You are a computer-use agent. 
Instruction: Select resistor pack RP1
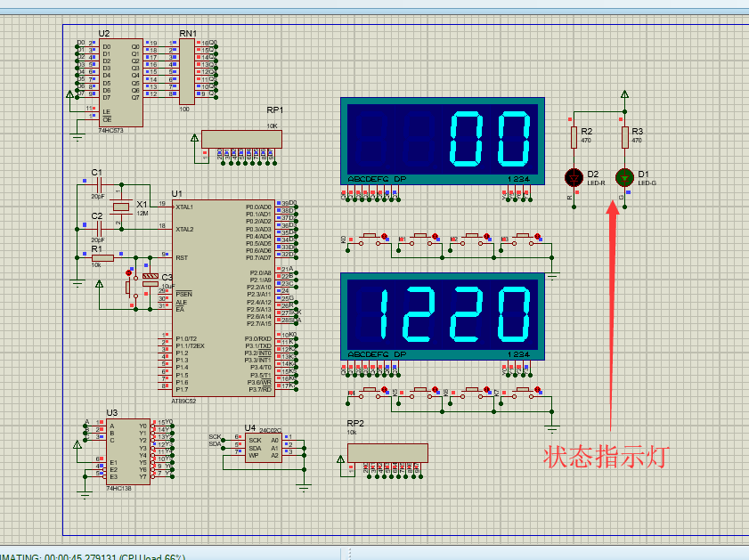(240, 141)
